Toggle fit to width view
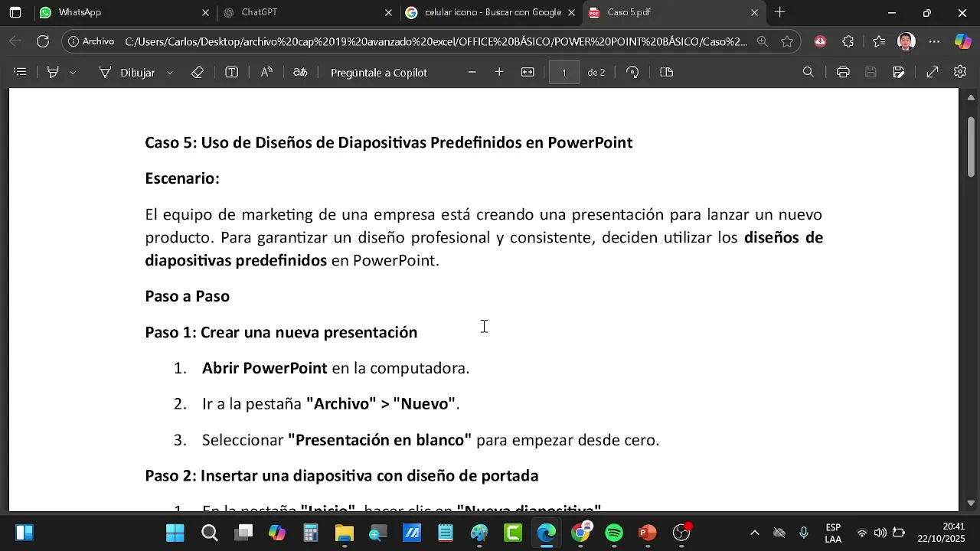This screenshot has height=551, width=980. [x=528, y=72]
